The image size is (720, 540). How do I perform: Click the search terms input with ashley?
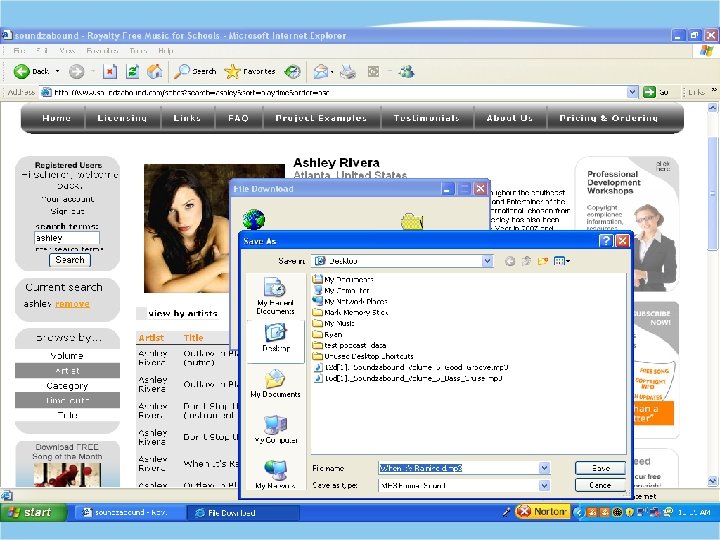[67, 238]
